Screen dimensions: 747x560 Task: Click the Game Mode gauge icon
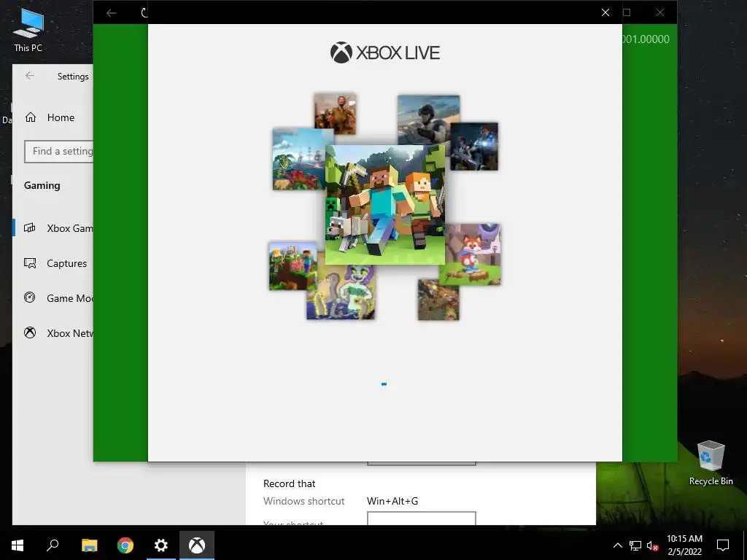click(29, 297)
